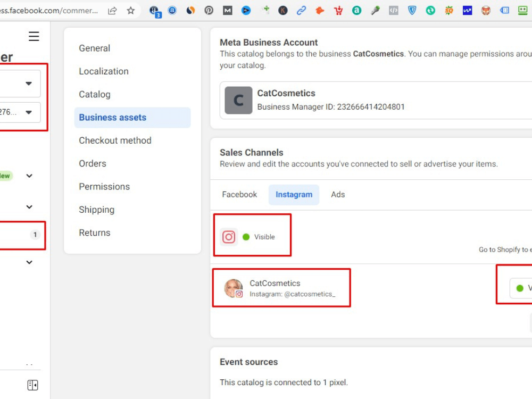This screenshot has width=532, height=399.
Task: Open the blue shield extension icon
Action: pos(412,11)
